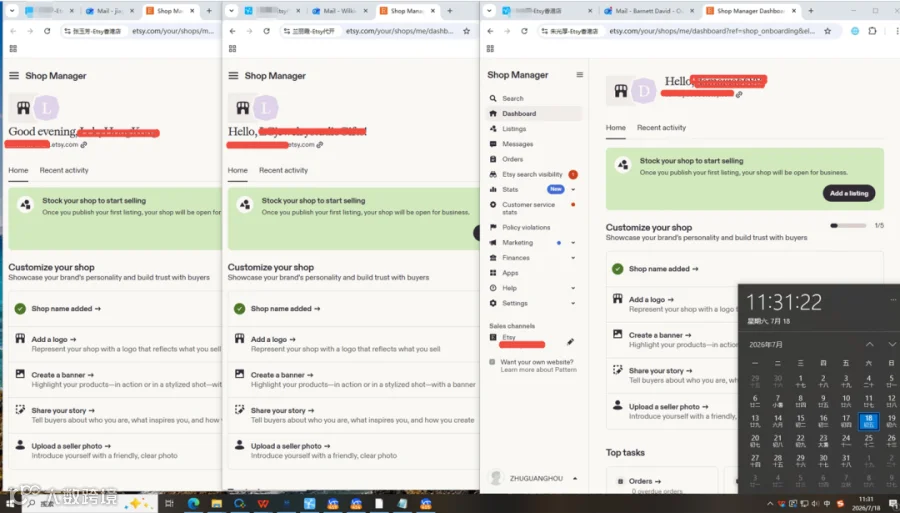Open Upload a seller photo in middle window
The width and height of the screenshot is (900, 513).
click(290, 446)
